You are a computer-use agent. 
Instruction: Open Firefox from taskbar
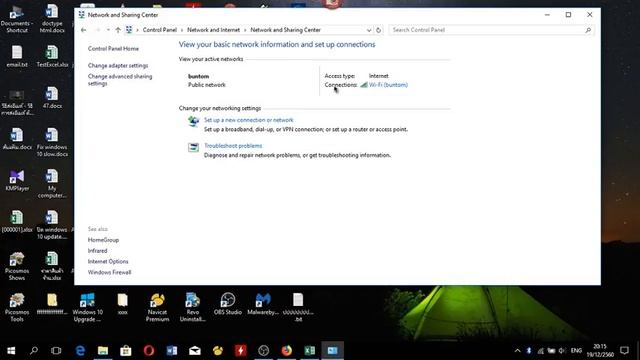pos(287,351)
